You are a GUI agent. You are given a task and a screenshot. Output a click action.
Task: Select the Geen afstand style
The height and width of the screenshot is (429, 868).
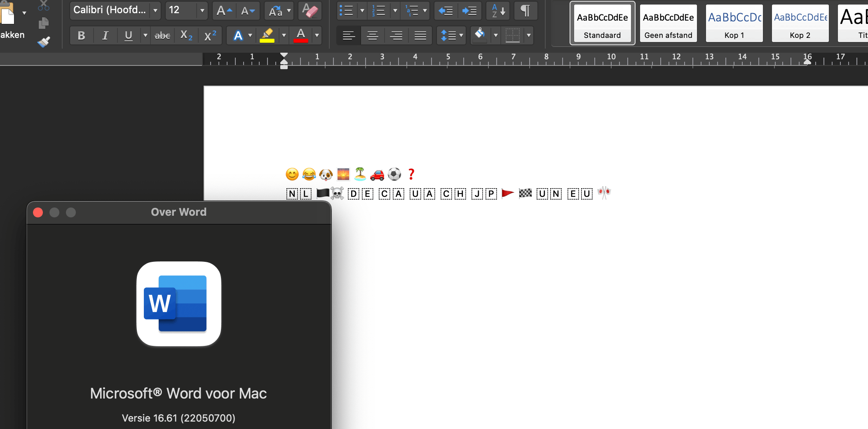pyautogui.click(x=668, y=23)
